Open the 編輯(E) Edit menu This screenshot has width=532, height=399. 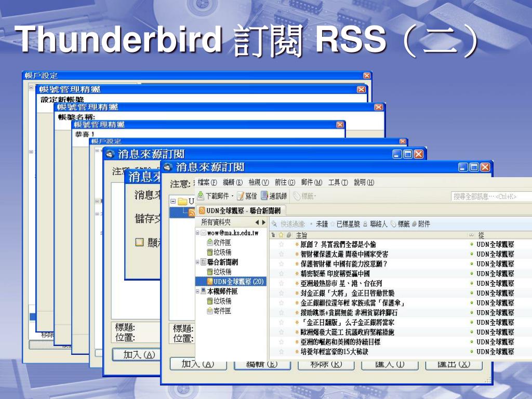(233, 182)
